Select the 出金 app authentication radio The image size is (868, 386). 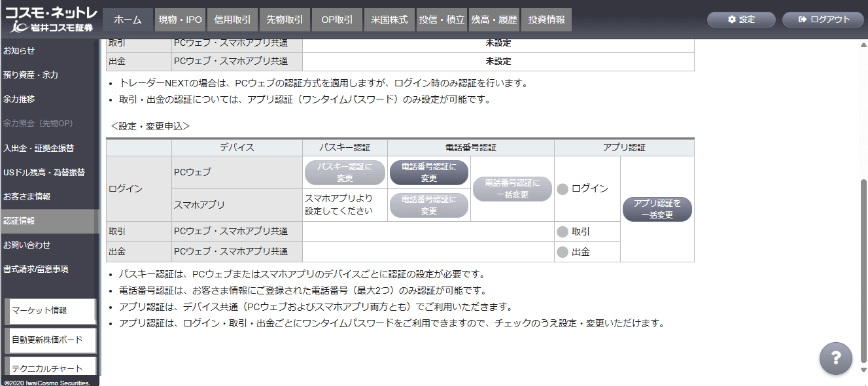[563, 252]
